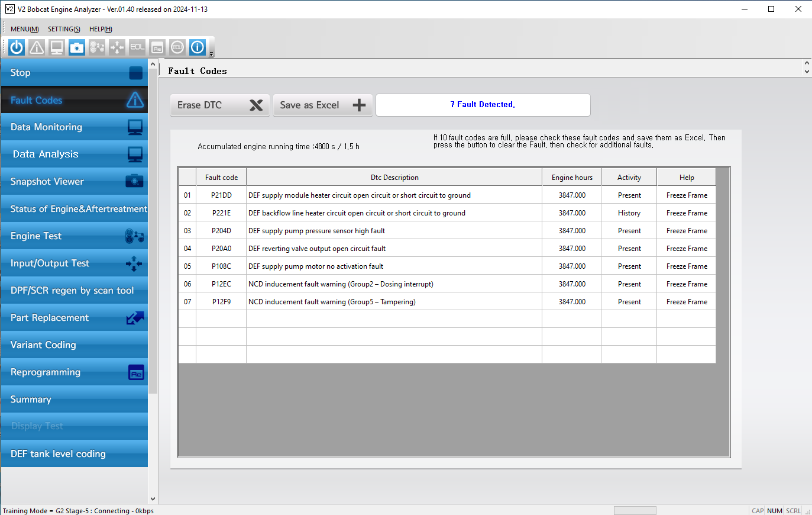The width and height of the screenshot is (812, 515).
Task: Click the ECU toolbar icon
Action: pos(177,47)
